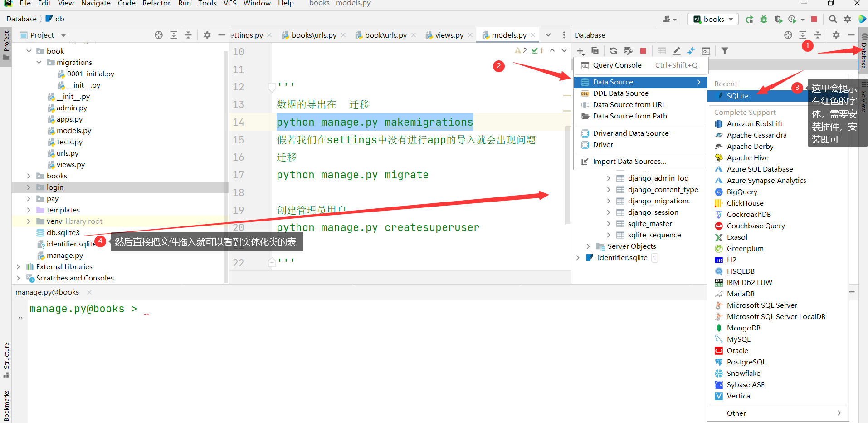Click the Debug bug icon in run toolbar
The height and width of the screenshot is (423, 868).
[764, 19]
